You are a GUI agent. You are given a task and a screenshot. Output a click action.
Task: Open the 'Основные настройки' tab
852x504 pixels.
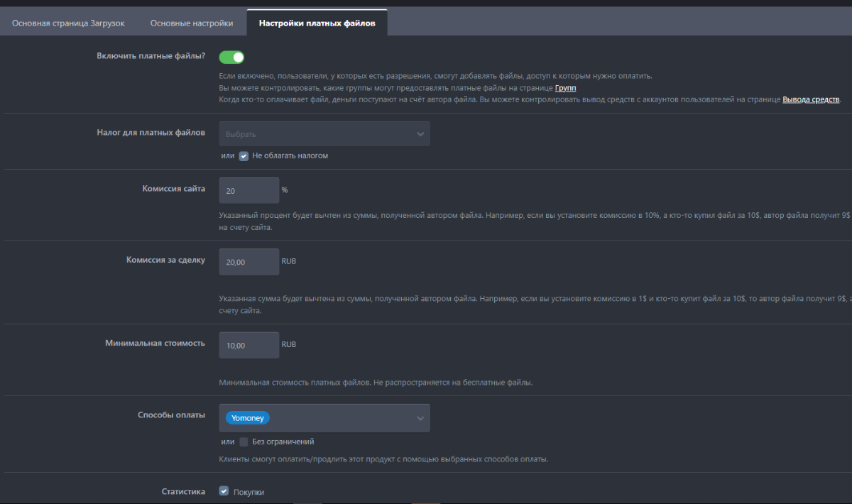(192, 23)
